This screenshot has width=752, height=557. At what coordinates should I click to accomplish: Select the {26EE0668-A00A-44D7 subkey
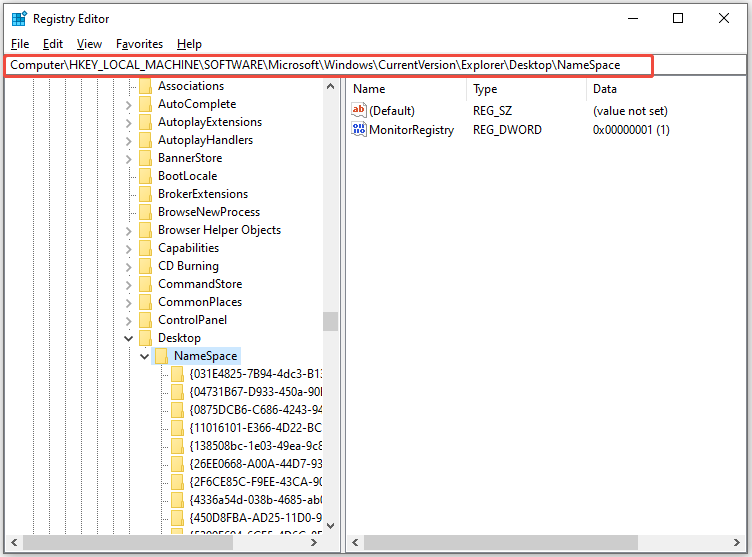(256, 464)
